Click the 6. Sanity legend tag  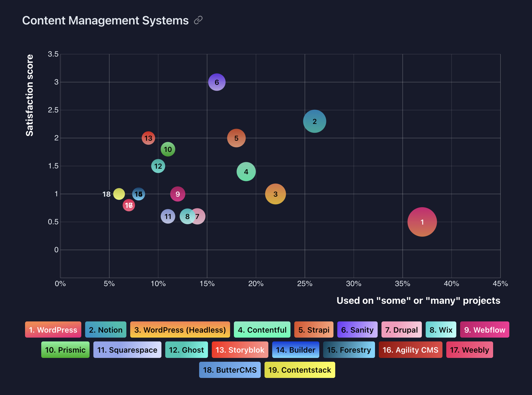(357, 330)
